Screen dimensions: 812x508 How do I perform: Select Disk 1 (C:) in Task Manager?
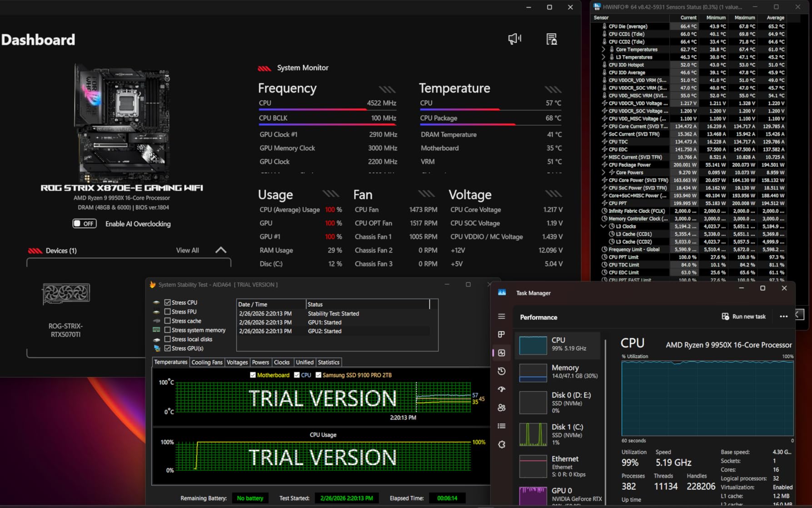tap(558, 434)
